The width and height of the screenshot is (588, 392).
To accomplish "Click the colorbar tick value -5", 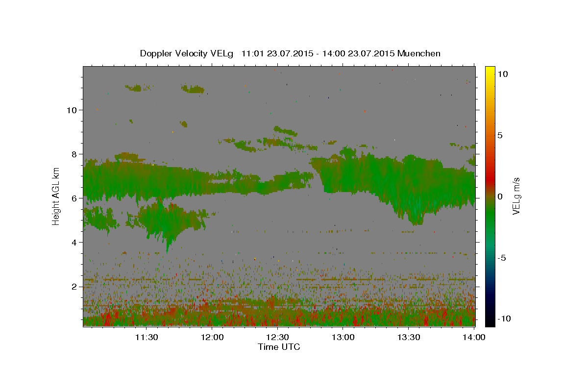I will coord(501,258).
